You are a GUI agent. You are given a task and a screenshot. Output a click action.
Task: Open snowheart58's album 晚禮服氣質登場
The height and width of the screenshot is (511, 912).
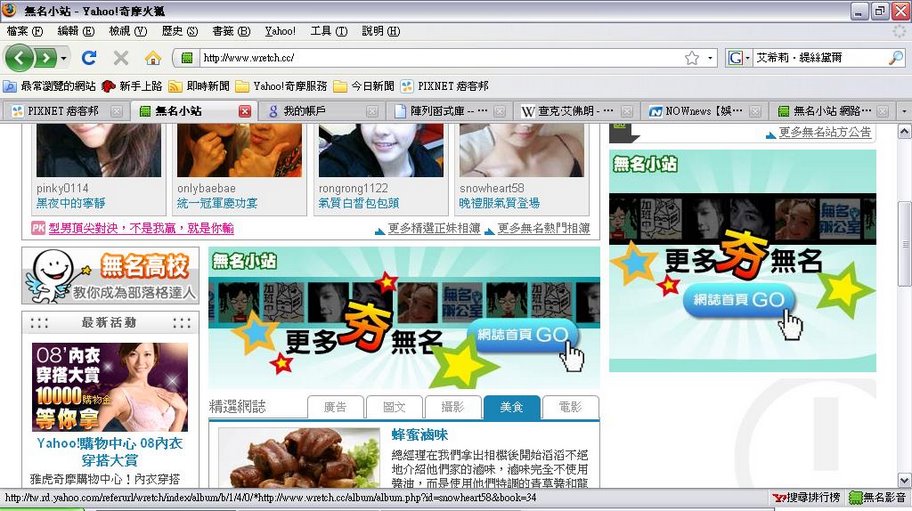[500, 203]
